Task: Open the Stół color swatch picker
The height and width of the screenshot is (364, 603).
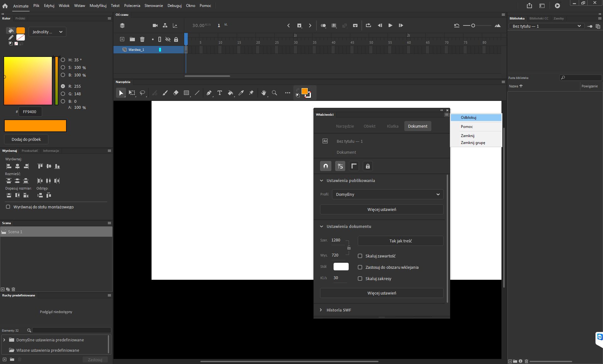Action: (x=341, y=266)
